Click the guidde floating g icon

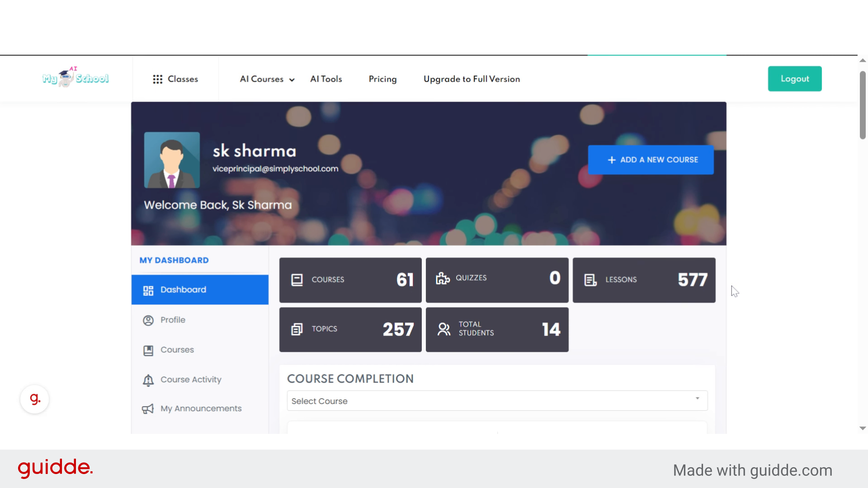(x=35, y=399)
